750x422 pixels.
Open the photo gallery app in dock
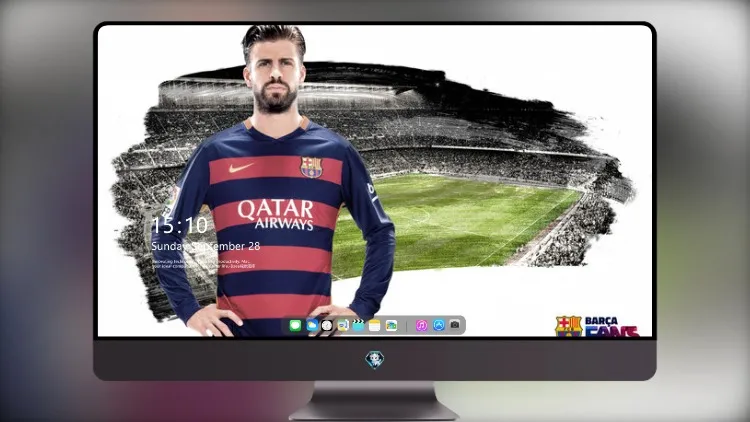(391, 326)
